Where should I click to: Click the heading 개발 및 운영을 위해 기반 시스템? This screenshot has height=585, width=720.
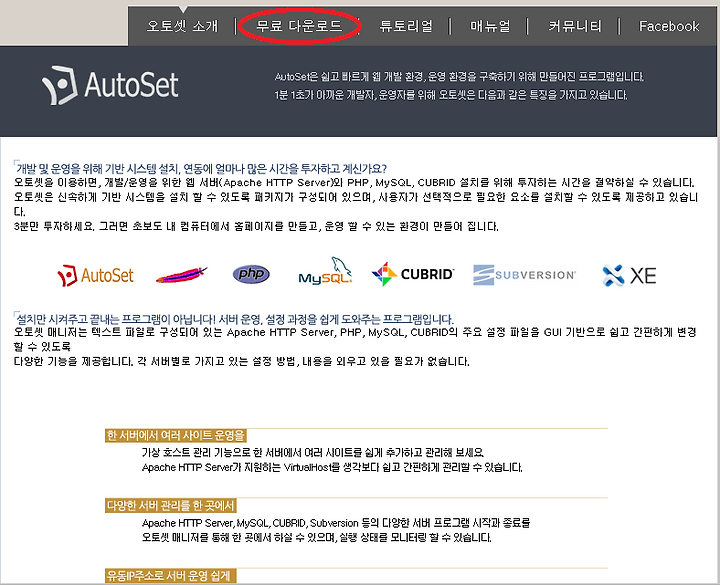click(x=201, y=169)
